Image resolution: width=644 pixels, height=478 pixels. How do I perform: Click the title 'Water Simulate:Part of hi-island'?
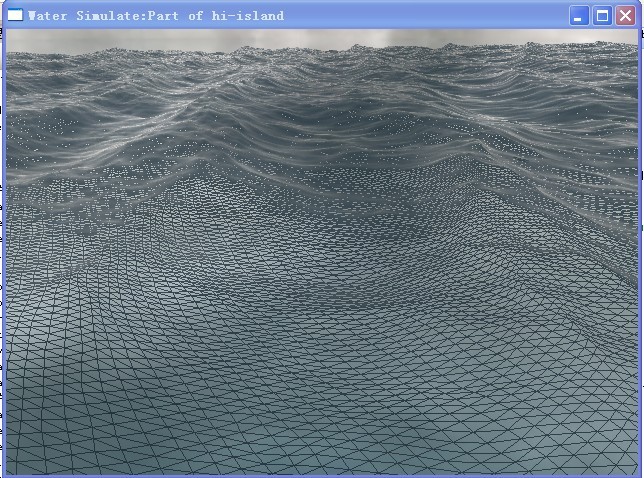156,16
